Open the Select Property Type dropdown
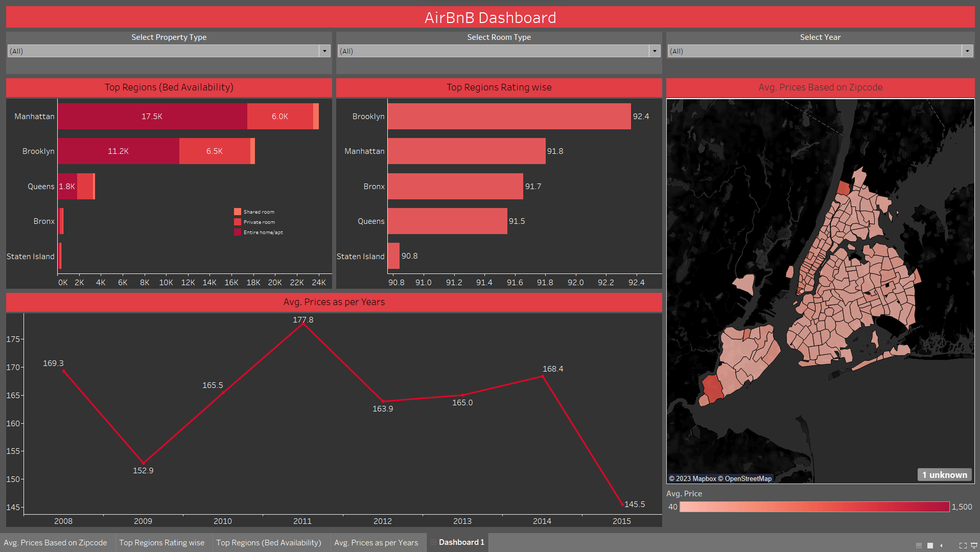The width and height of the screenshot is (980, 552). coord(325,51)
